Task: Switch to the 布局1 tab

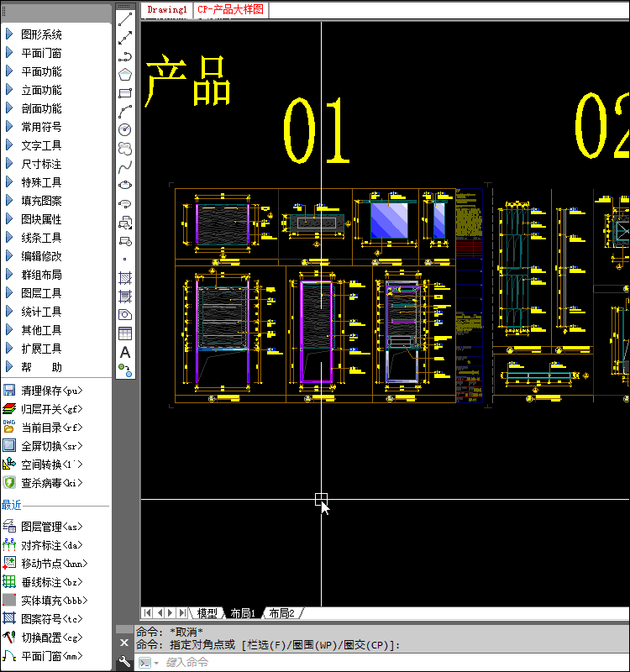Action: (x=243, y=613)
